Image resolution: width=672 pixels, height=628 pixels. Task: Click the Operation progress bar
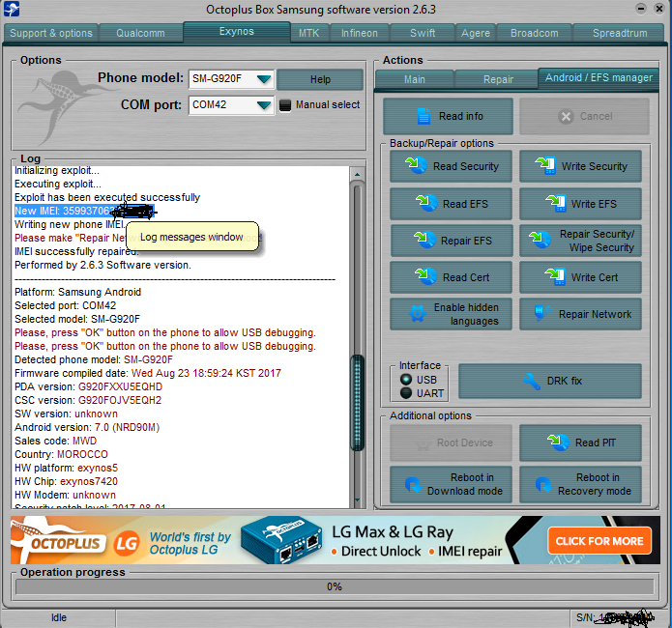[x=335, y=586]
